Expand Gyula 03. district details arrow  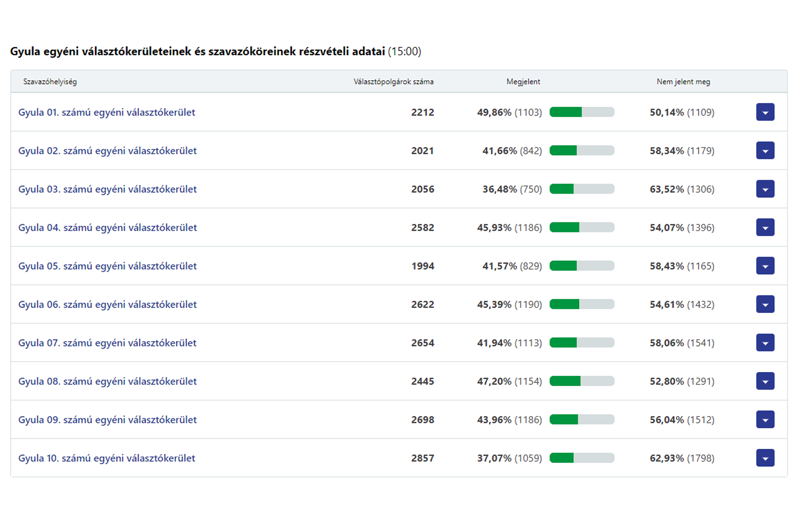(765, 189)
